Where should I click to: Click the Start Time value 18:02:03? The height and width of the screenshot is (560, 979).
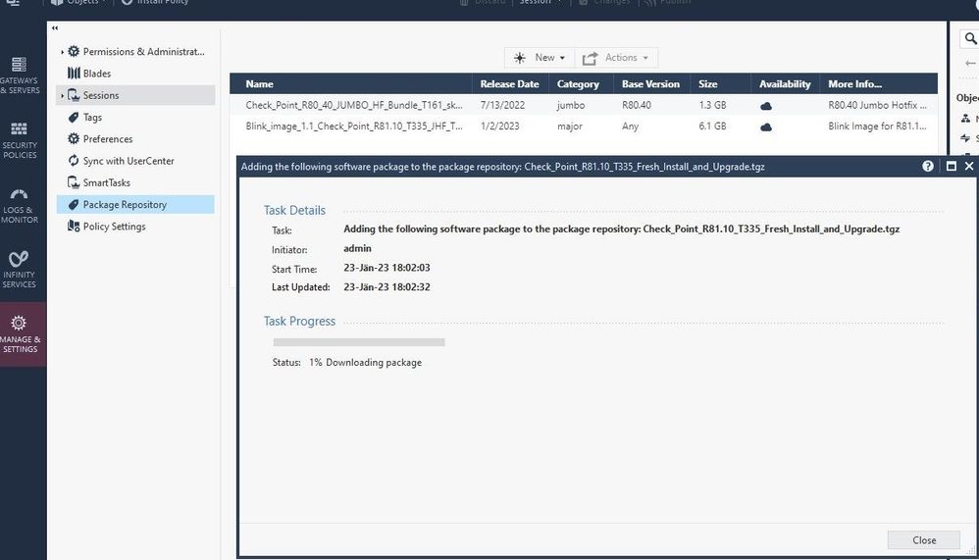point(386,267)
